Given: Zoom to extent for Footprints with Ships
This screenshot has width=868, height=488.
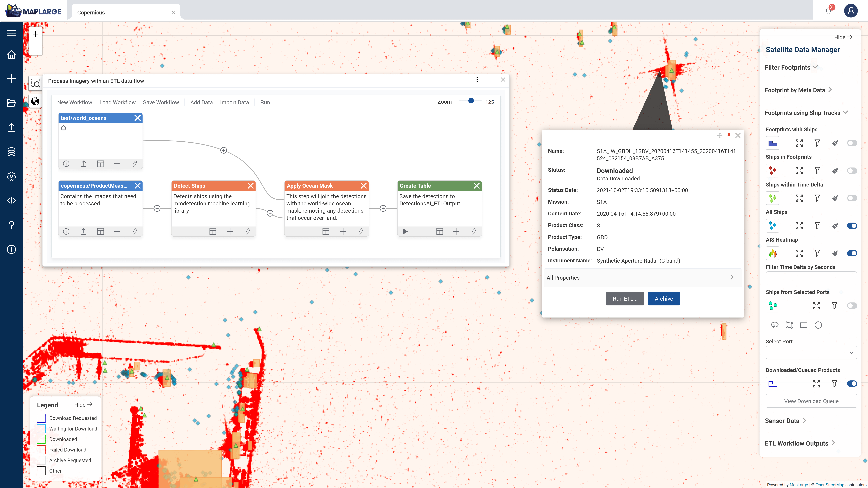Looking at the screenshot, I should point(799,143).
